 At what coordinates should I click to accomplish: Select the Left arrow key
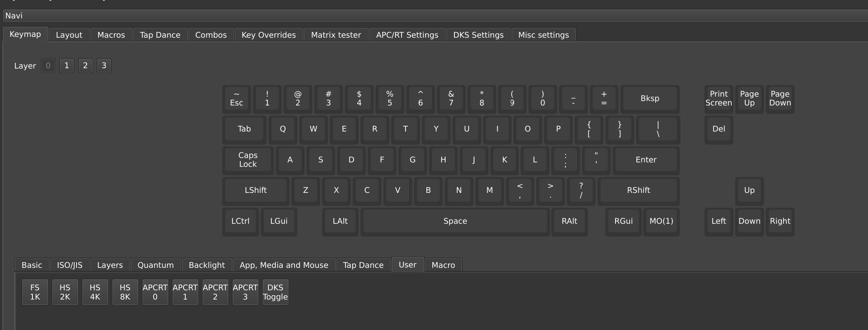point(719,221)
